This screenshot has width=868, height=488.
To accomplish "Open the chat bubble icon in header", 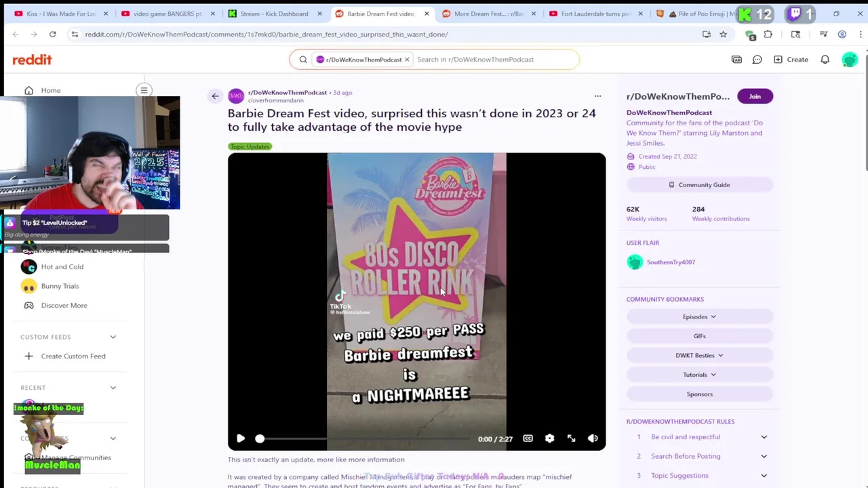I will point(757,60).
